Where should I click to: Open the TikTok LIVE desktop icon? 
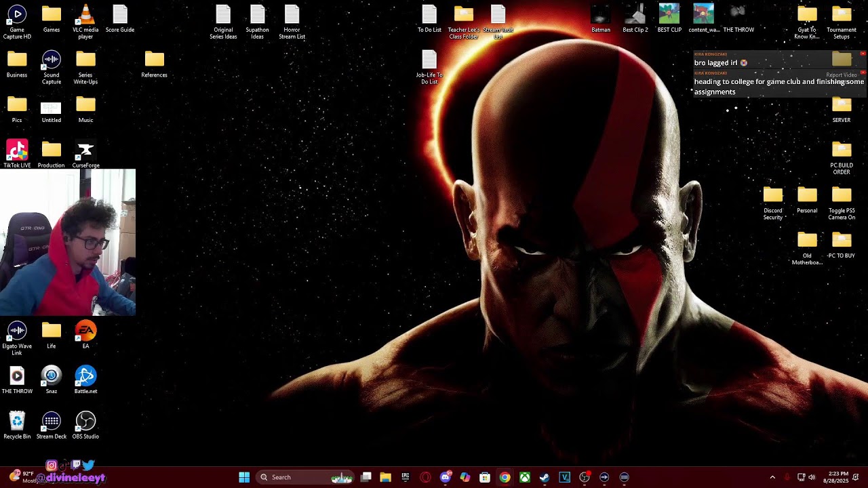click(x=17, y=154)
